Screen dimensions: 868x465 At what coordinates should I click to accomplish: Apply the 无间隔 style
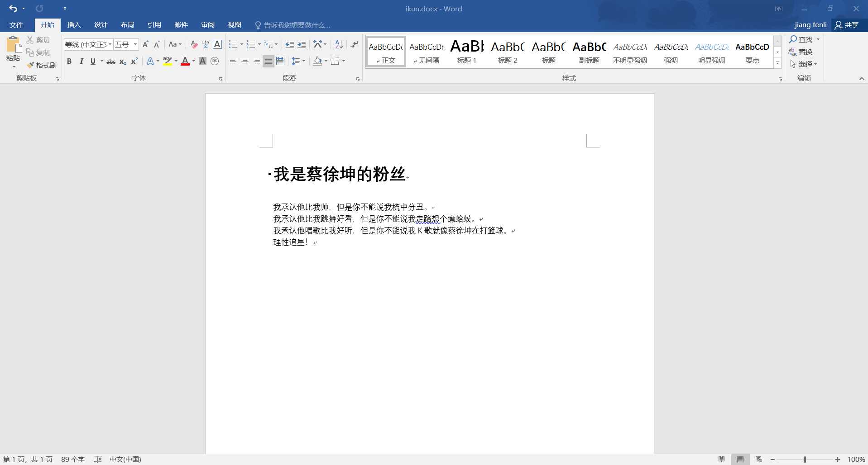coord(426,52)
